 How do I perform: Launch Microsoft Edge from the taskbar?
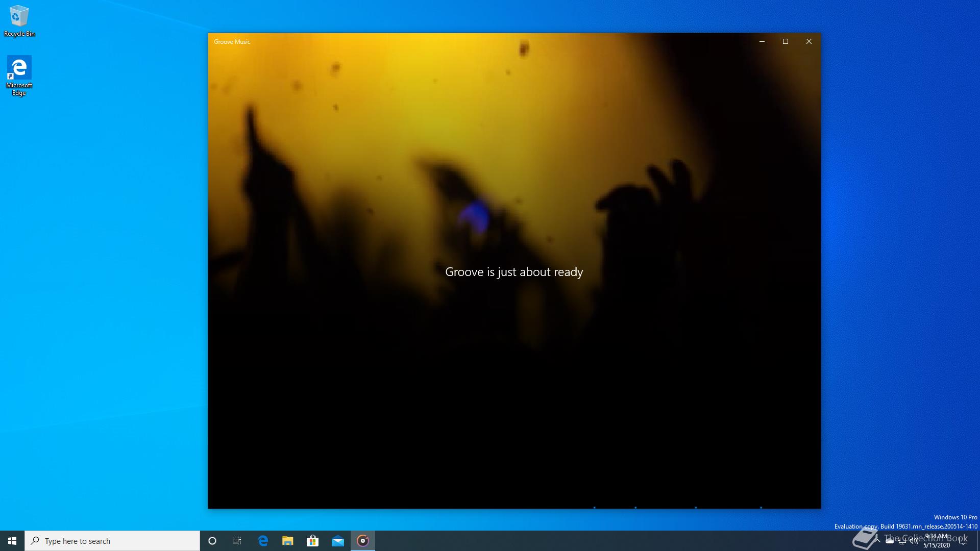[263, 541]
